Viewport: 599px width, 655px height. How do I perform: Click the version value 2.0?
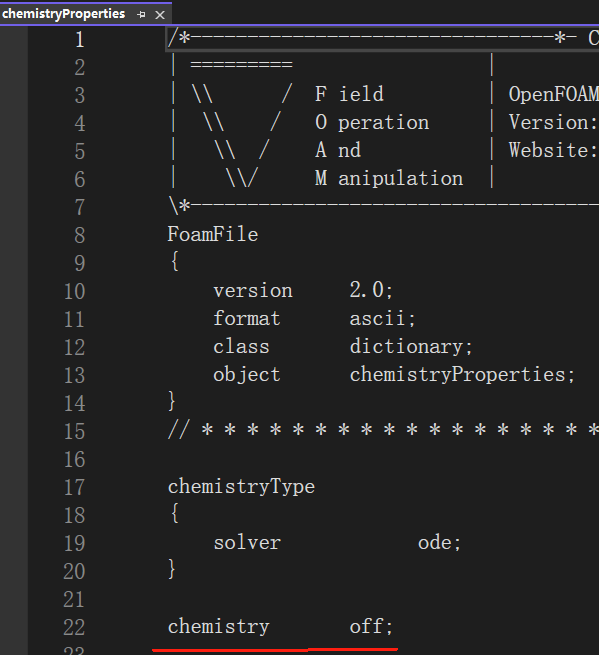tap(371, 290)
